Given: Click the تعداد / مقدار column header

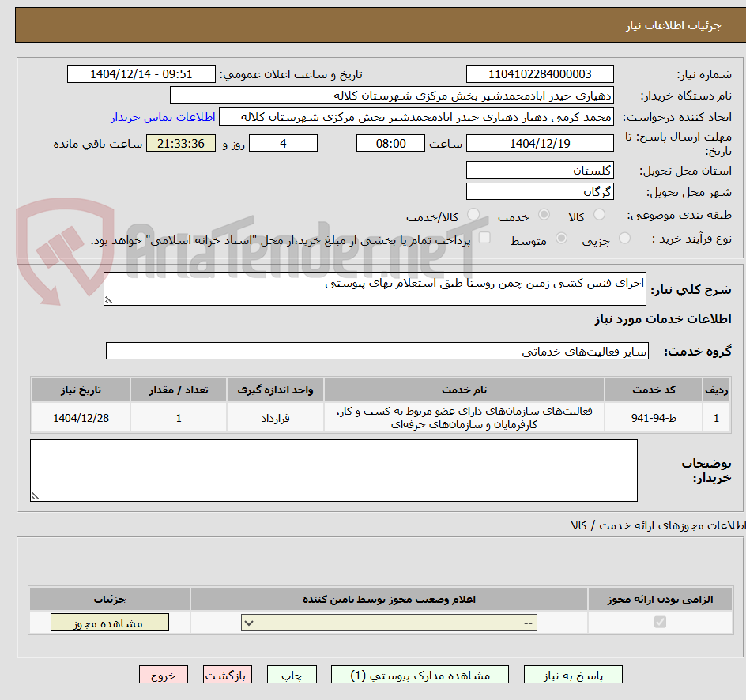Looking at the screenshot, I should click(x=179, y=390).
